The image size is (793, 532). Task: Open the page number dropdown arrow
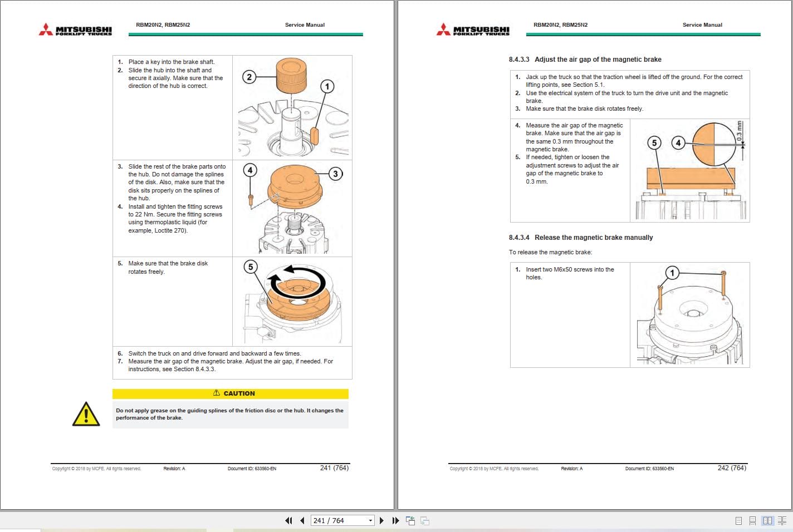coord(370,521)
